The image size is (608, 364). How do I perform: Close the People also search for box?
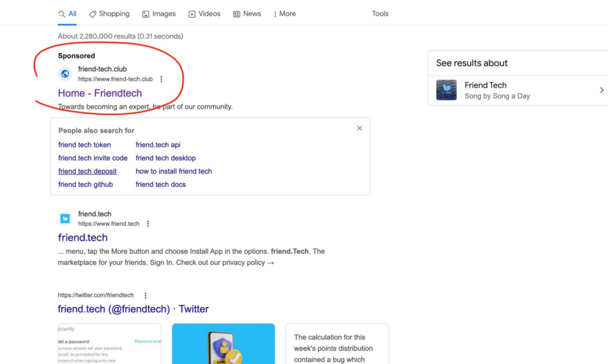pos(359,128)
